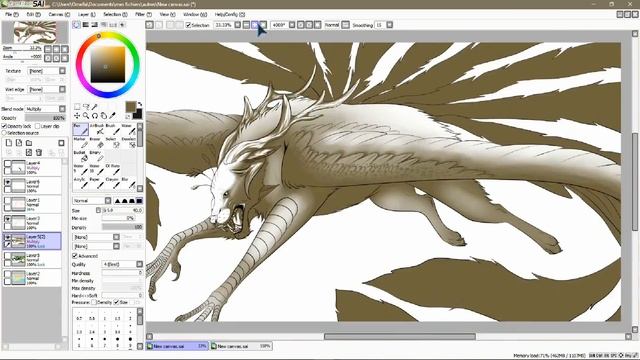This screenshot has height=360, width=640.
Task: Click the background black color swatch
Action: coord(138,114)
